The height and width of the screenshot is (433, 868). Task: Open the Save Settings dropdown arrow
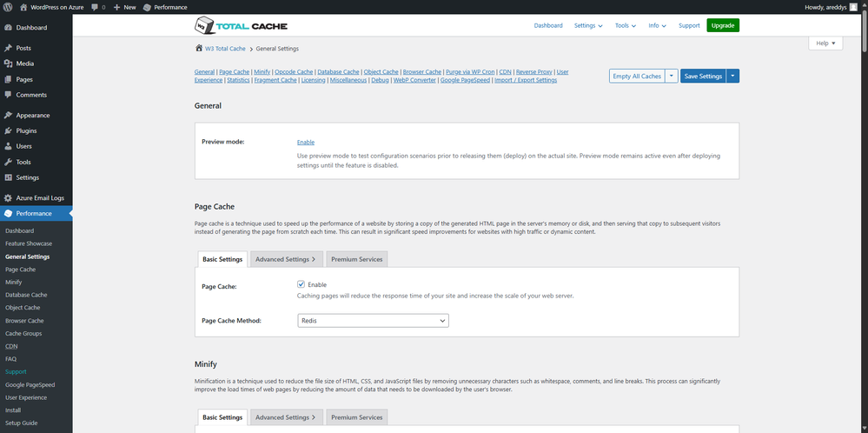(732, 76)
